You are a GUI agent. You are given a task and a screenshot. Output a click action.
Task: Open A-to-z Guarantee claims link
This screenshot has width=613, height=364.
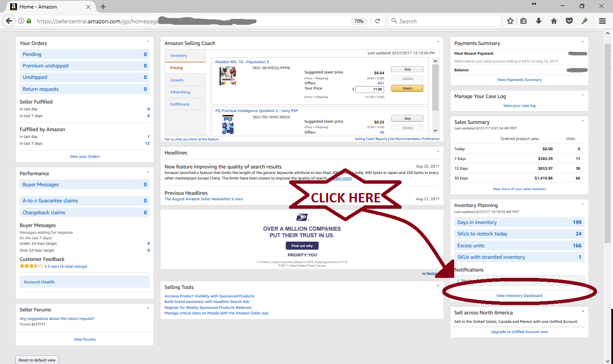tap(84, 201)
